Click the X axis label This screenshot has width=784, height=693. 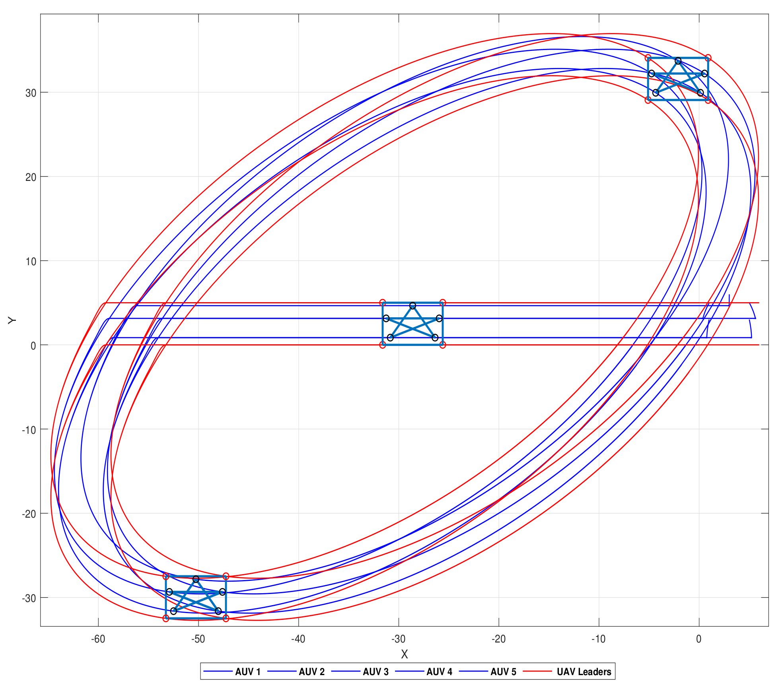pos(404,654)
